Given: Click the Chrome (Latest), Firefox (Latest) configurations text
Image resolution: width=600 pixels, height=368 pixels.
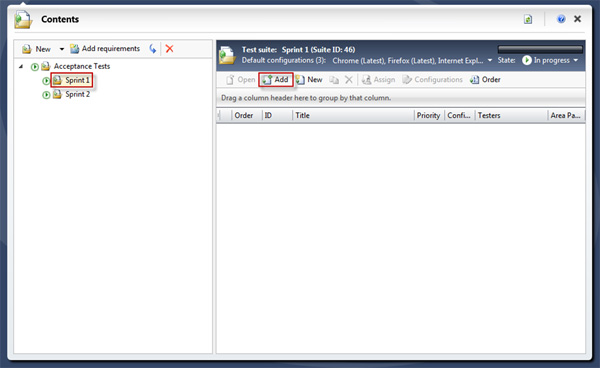Looking at the screenshot, I should point(408,60).
